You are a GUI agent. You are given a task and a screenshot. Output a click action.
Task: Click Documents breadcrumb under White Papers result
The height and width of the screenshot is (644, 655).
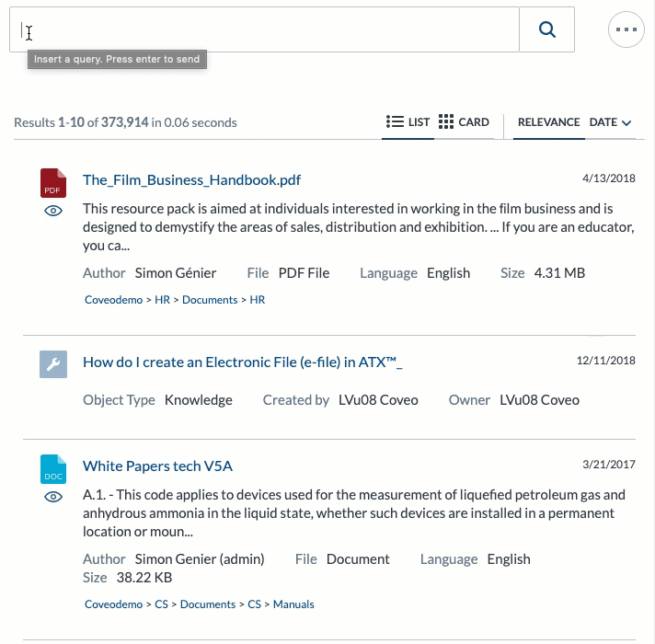click(x=208, y=604)
